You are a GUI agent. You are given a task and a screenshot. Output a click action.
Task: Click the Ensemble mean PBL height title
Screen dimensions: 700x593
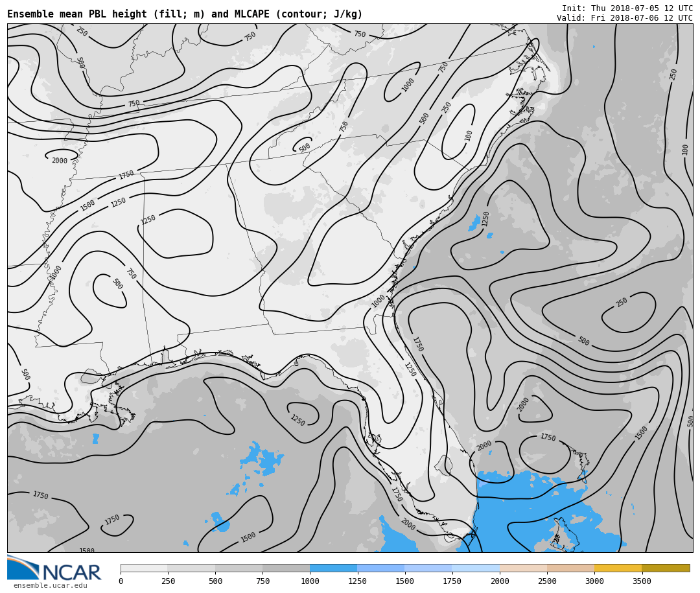[185, 14]
